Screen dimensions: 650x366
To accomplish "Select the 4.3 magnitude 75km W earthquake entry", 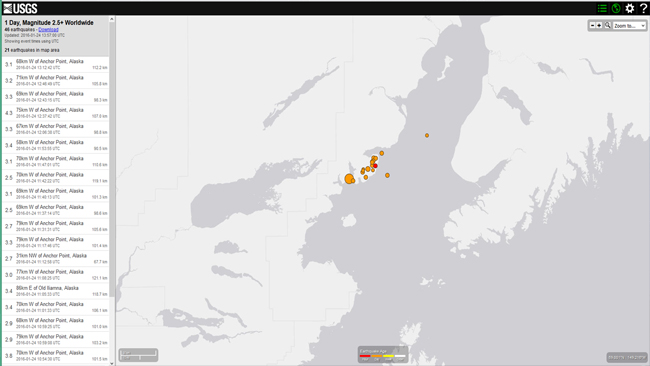I will tap(56, 113).
